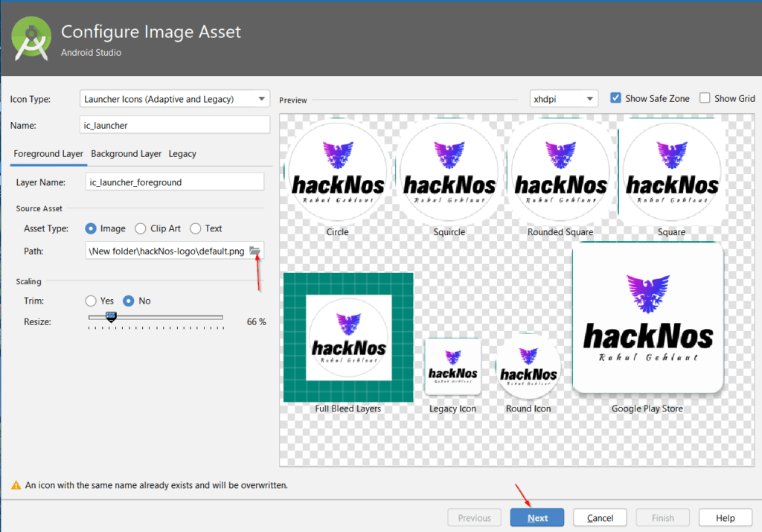The height and width of the screenshot is (532, 762).
Task: Click the 66 % resize value
Action: pyautogui.click(x=256, y=321)
